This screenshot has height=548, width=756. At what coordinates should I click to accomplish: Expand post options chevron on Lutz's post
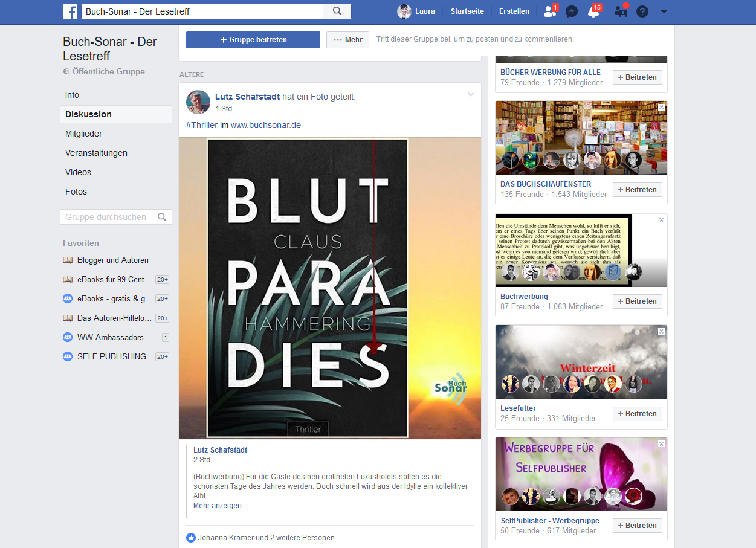471,95
